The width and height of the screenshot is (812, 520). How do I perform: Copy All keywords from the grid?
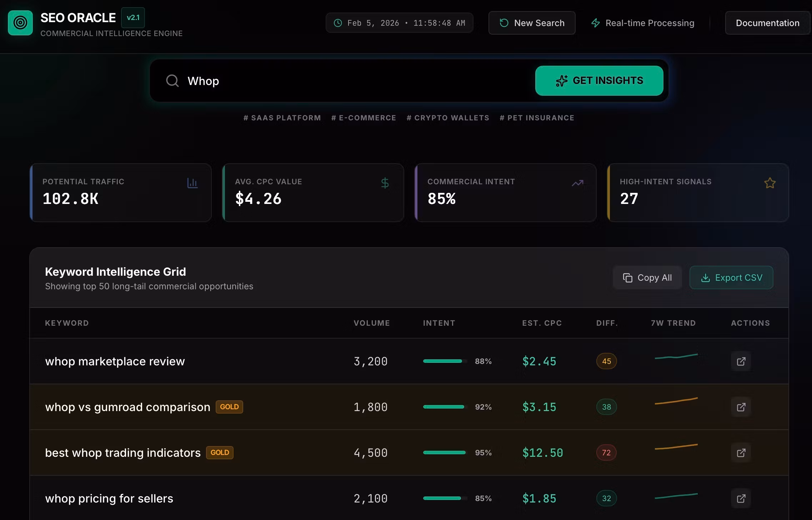(x=647, y=277)
